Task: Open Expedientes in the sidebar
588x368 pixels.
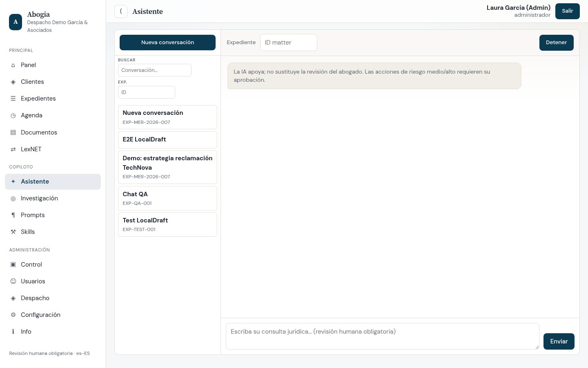Action: pos(53,99)
